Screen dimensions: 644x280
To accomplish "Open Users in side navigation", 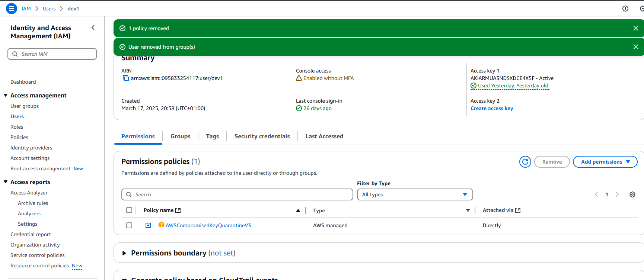I will point(17,116).
